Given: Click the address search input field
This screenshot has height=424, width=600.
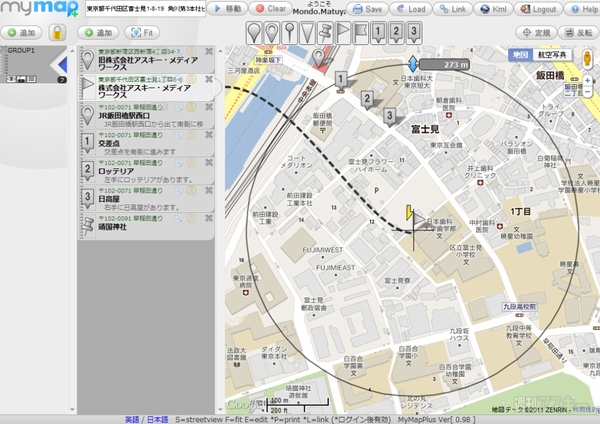Looking at the screenshot, I should click(145, 8).
